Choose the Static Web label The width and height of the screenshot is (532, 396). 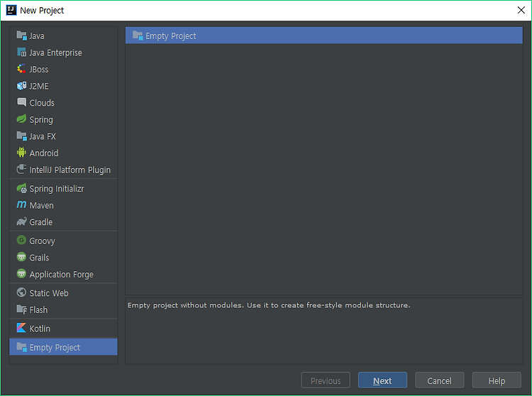[49, 293]
